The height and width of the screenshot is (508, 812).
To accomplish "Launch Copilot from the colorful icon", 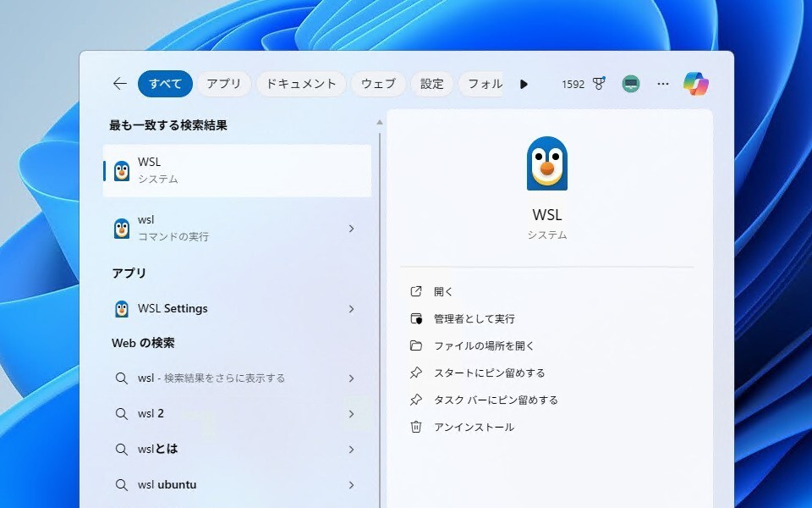I will pyautogui.click(x=695, y=84).
